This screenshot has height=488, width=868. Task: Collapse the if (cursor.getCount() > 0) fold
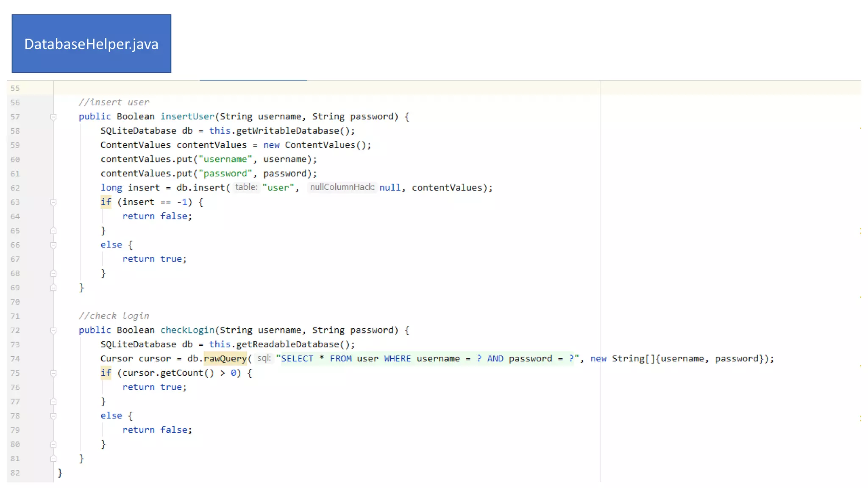point(53,373)
